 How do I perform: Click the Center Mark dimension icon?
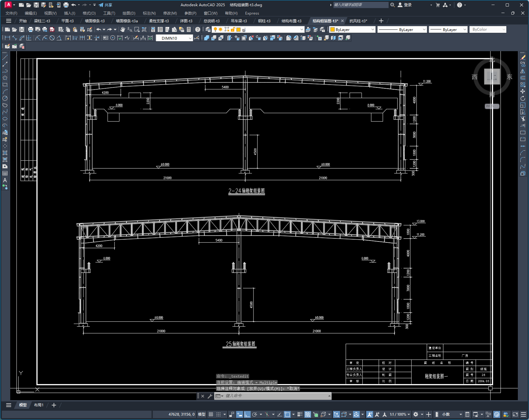[x=113, y=38]
